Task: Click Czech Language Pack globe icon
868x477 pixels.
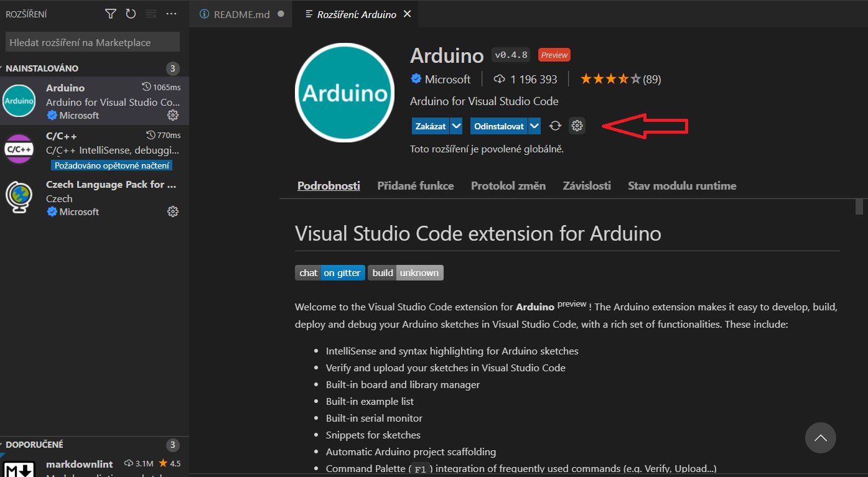Action: [19, 197]
